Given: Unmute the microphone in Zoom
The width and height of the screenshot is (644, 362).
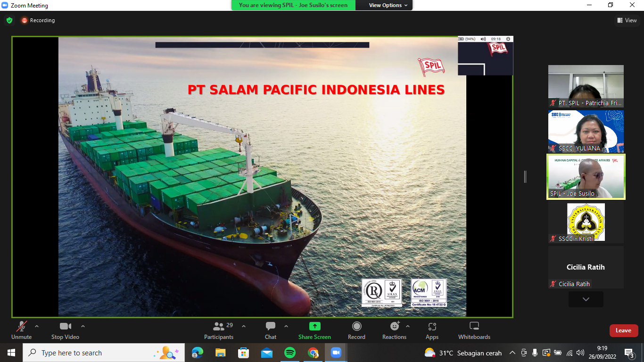Looking at the screenshot, I should click(x=21, y=330).
